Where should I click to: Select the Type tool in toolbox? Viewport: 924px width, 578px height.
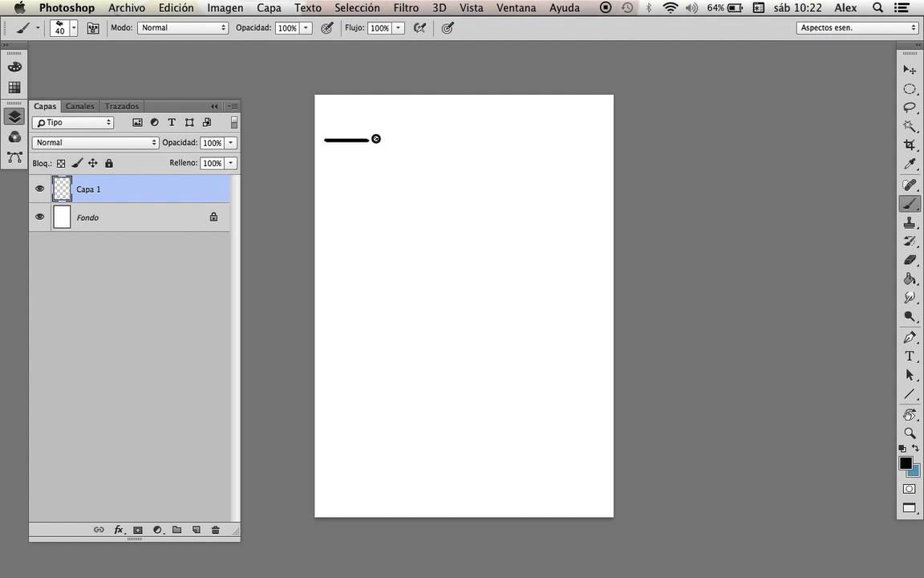click(x=910, y=356)
